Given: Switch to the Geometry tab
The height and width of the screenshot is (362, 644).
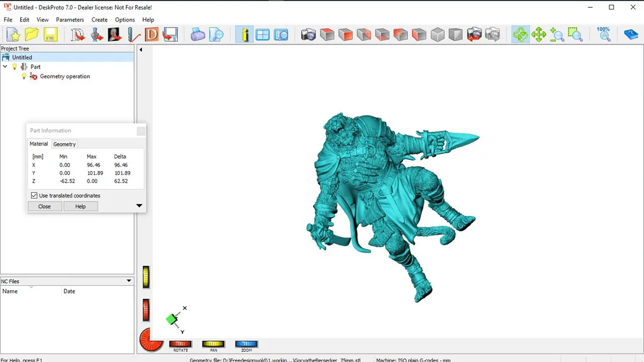Looking at the screenshot, I should (64, 144).
